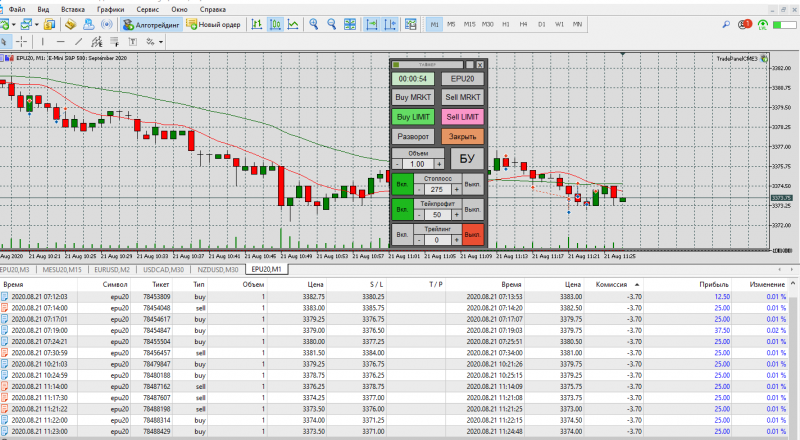Toggle the Algo Trading button
Image resolution: width=800 pixels, height=440 pixels.
pos(152,24)
